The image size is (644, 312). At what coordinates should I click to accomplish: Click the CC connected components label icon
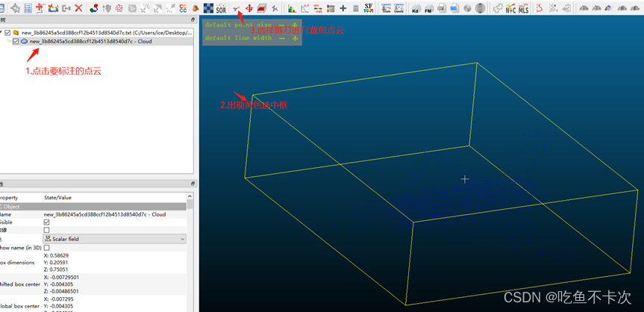pyautogui.click(x=183, y=7)
